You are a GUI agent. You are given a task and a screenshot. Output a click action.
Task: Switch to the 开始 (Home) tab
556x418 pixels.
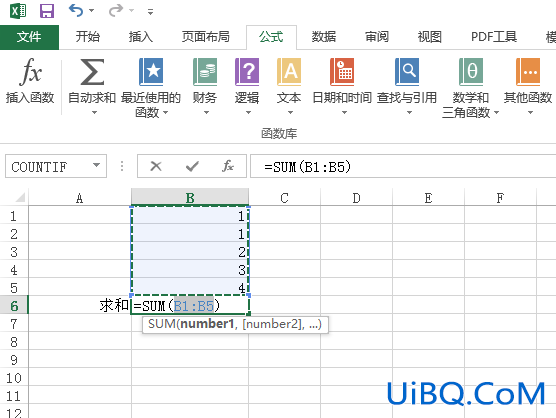click(88, 37)
